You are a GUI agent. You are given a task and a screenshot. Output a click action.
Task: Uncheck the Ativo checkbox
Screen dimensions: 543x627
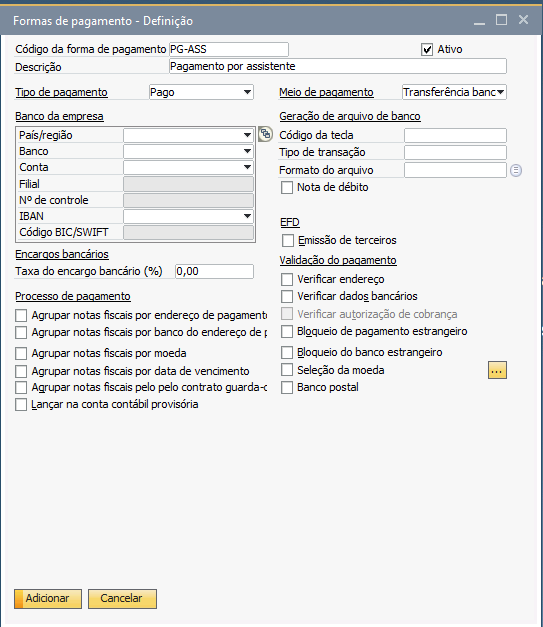427,50
